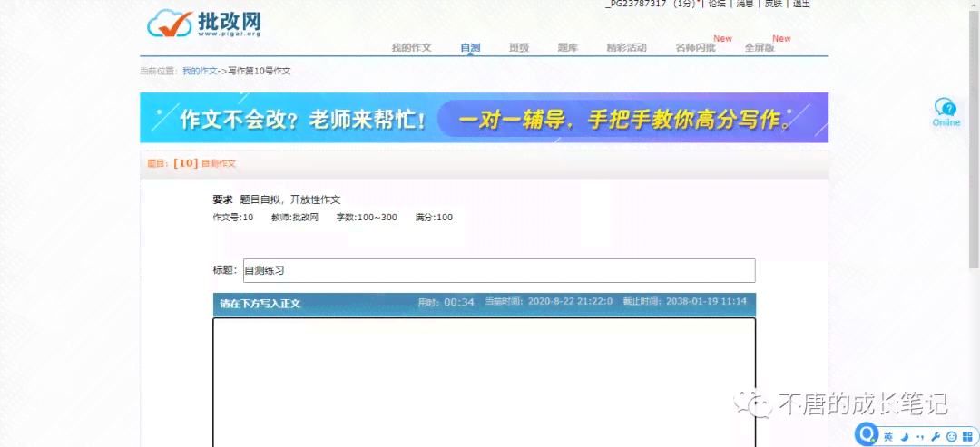Click inside the essay body text area
This screenshot has height=447, width=980.
coord(484,382)
